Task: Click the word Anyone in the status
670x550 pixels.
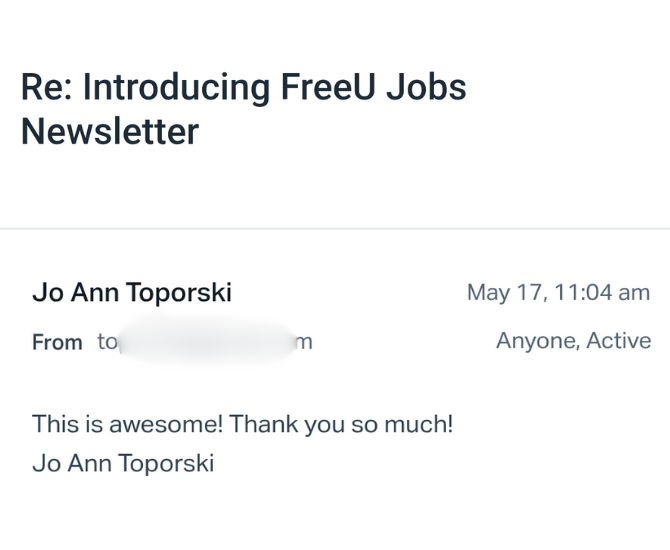Action: coord(535,341)
